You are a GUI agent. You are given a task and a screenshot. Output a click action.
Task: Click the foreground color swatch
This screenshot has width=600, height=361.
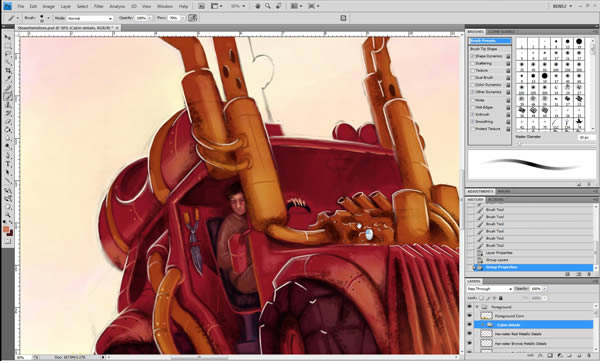click(6, 229)
